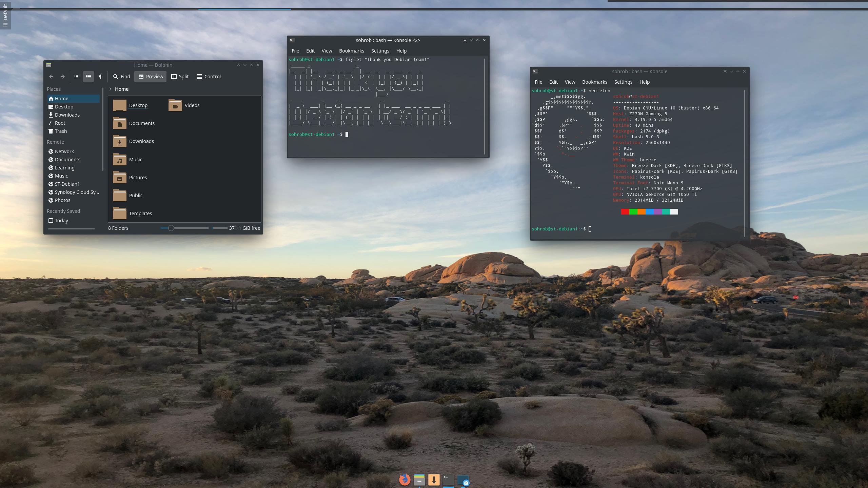
Task: Click the Forward arrow in Dolphin
Action: point(62,77)
